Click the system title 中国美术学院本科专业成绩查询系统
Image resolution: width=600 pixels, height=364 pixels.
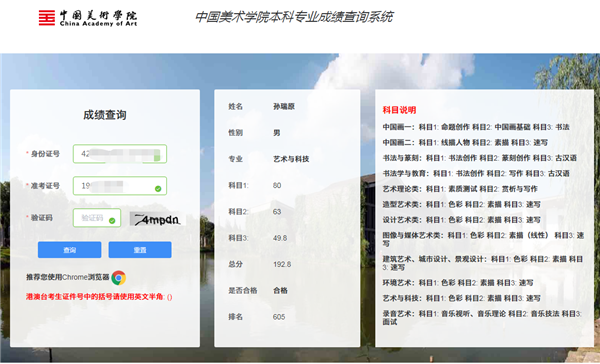294,17
